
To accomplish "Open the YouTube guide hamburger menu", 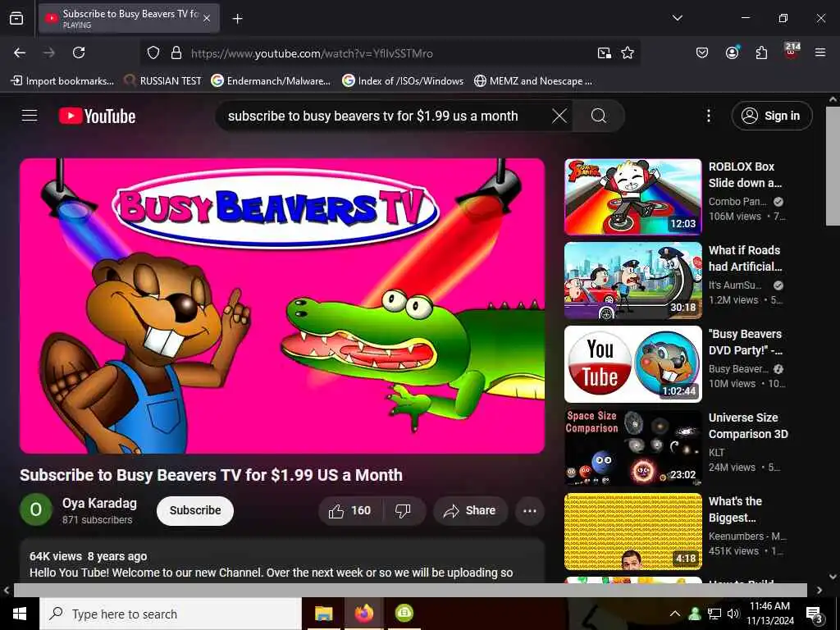I will coord(30,116).
